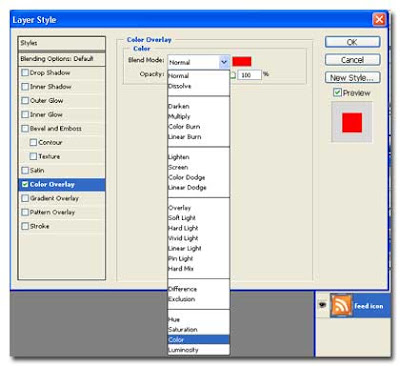Choose Linear Light blend mode

[199, 248]
